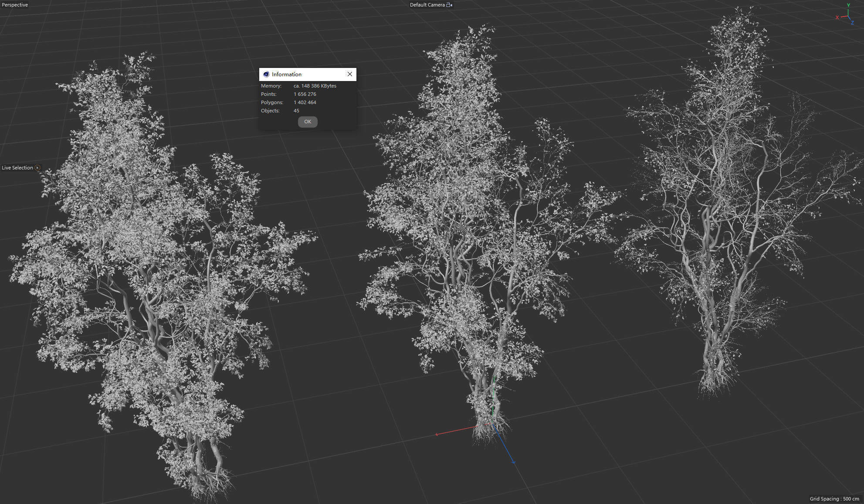Viewport: 864px width, 504px height.
Task: Click the Default Camera label
Action: [x=427, y=5]
